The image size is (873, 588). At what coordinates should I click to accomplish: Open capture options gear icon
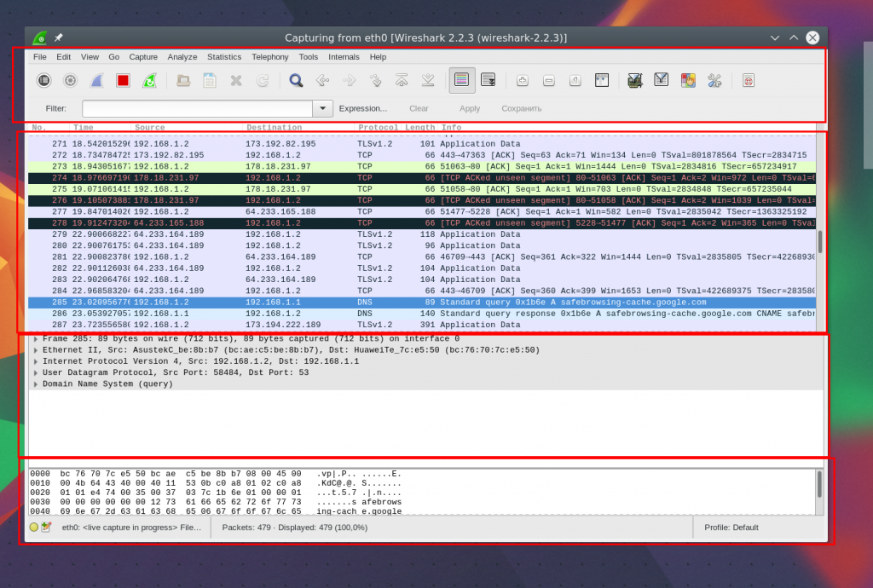click(70, 81)
